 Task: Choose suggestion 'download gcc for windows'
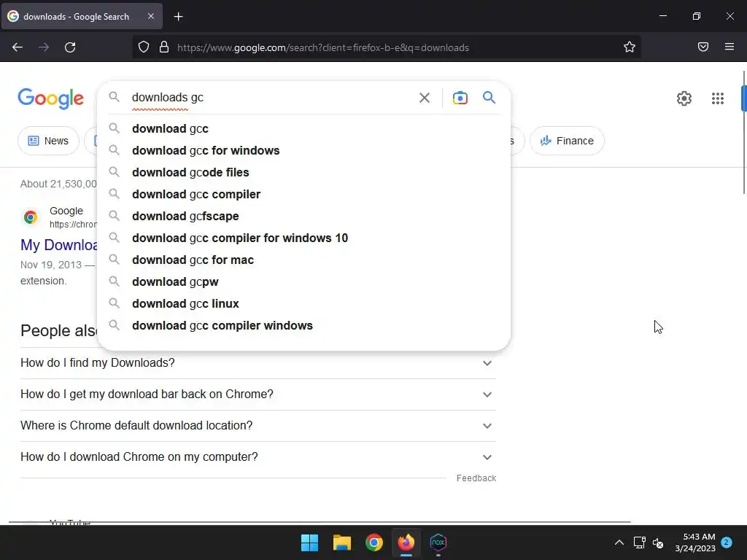point(303,150)
